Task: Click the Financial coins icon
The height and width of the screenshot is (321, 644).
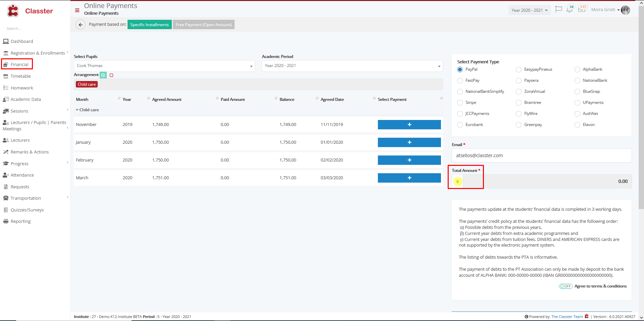Action: 6,64
